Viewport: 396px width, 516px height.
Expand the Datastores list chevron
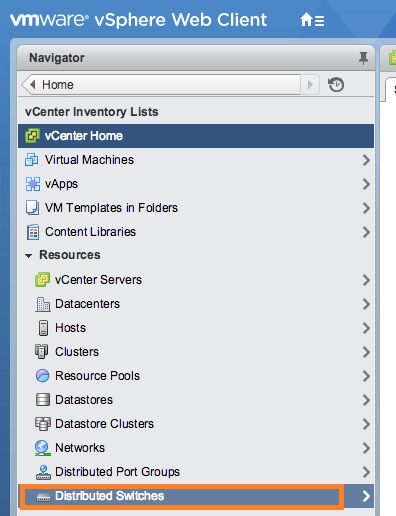(x=366, y=400)
